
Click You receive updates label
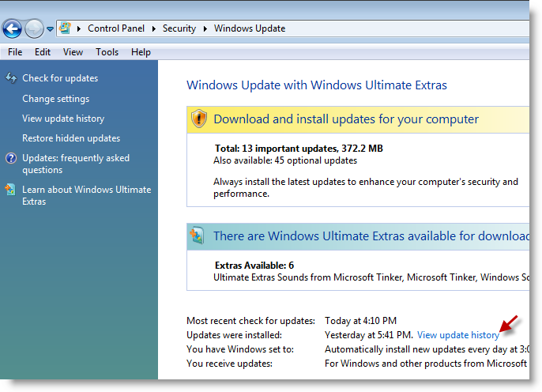pyautogui.click(x=229, y=364)
